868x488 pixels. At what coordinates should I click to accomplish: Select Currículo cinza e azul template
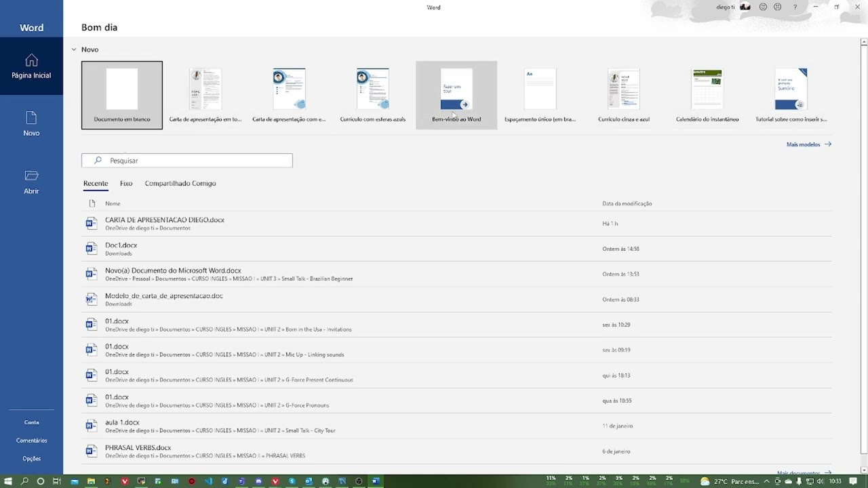click(624, 95)
